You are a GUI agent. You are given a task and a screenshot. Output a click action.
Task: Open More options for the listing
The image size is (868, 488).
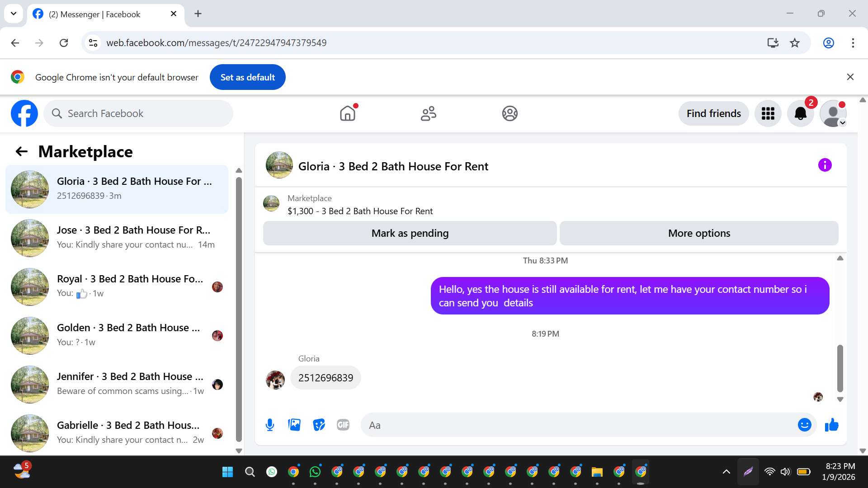click(x=698, y=233)
